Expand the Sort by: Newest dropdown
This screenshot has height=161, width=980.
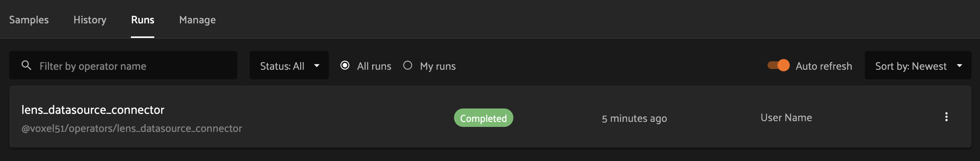918,65
